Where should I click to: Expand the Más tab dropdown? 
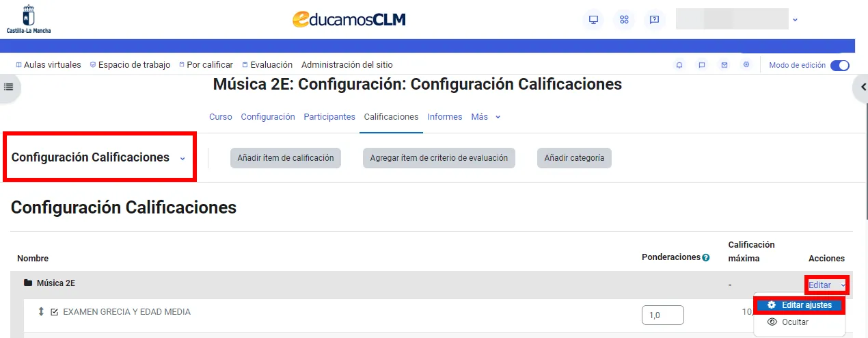pos(486,117)
